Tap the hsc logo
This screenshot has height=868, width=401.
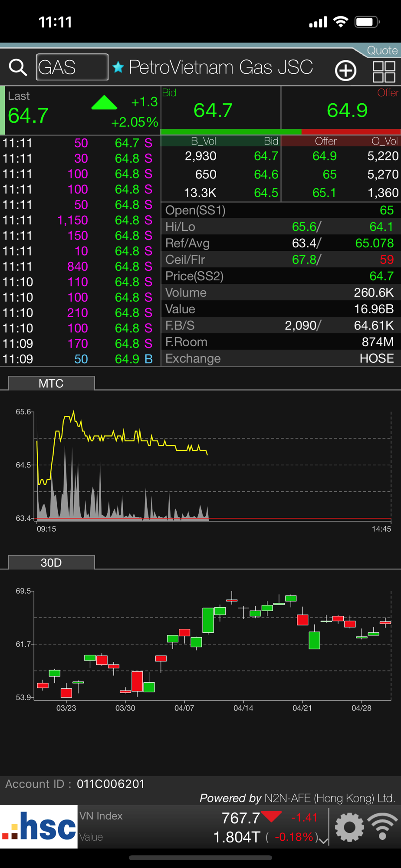(39, 827)
